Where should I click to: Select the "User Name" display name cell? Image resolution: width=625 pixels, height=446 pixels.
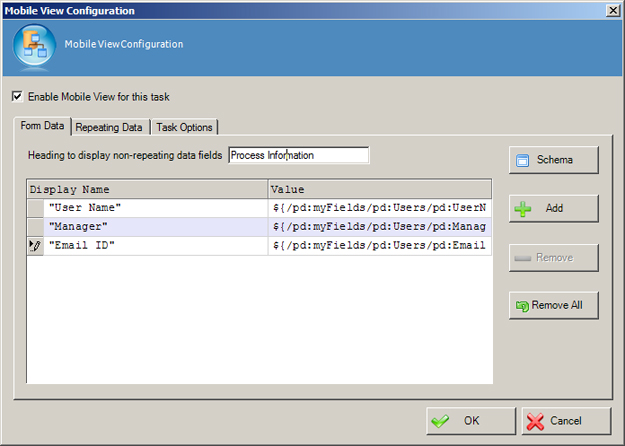(x=155, y=208)
